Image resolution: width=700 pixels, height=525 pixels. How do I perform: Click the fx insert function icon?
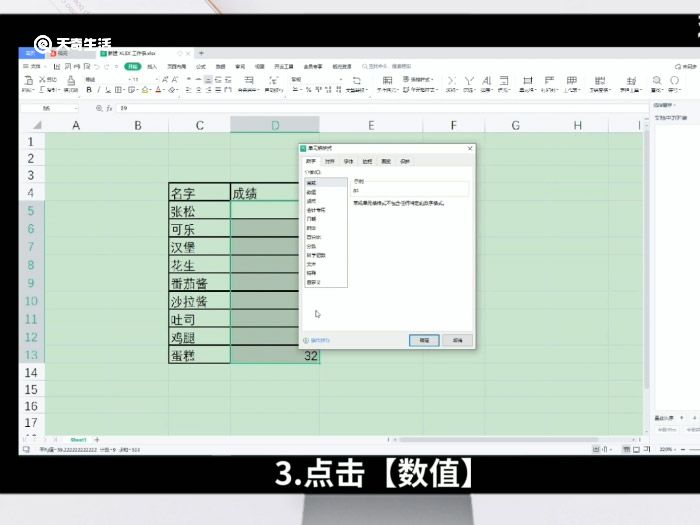[x=109, y=108]
